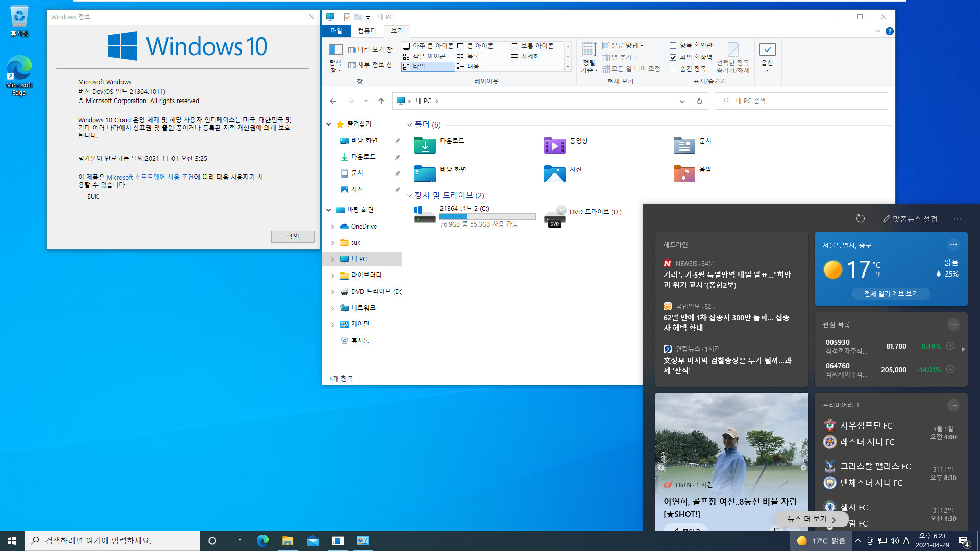Viewport: 980px width, 551px height.
Task: Open the Windows Start button
Action: [12, 541]
